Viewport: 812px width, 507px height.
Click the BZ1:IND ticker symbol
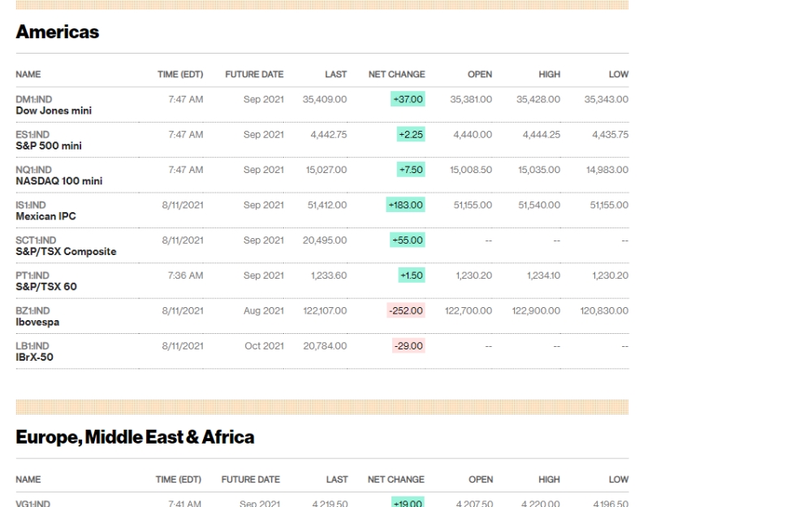point(32,311)
